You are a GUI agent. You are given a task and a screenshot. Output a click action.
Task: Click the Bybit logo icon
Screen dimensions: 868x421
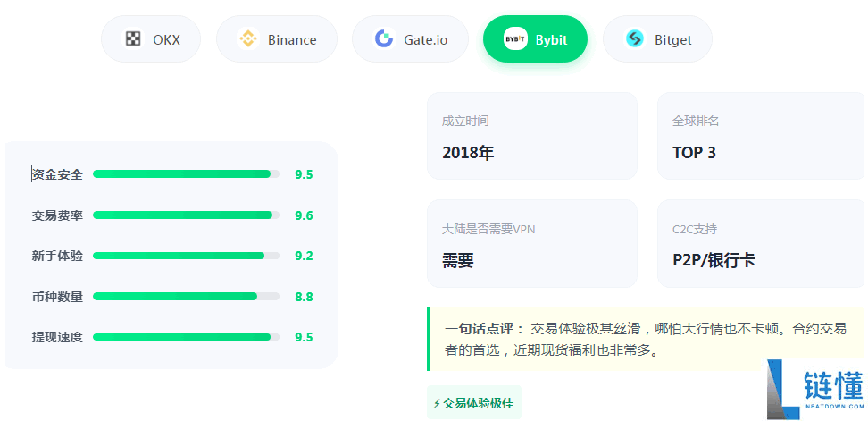pyautogui.click(x=515, y=38)
